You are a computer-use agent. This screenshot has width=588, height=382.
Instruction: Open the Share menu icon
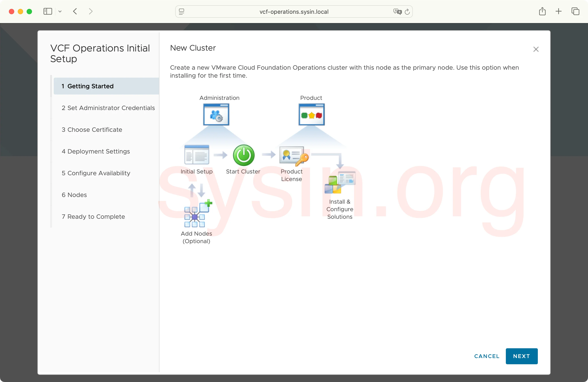click(542, 11)
